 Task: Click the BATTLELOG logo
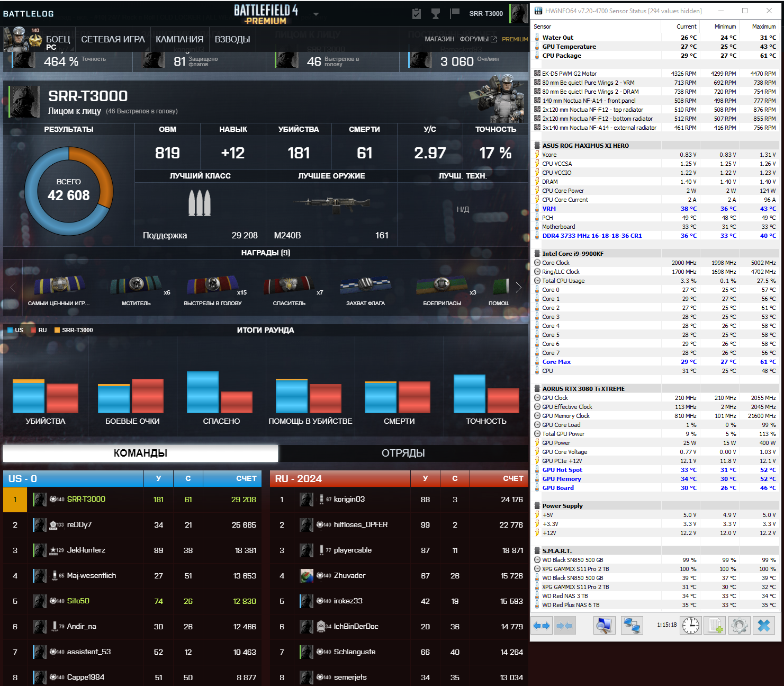click(x=29, y=14)
